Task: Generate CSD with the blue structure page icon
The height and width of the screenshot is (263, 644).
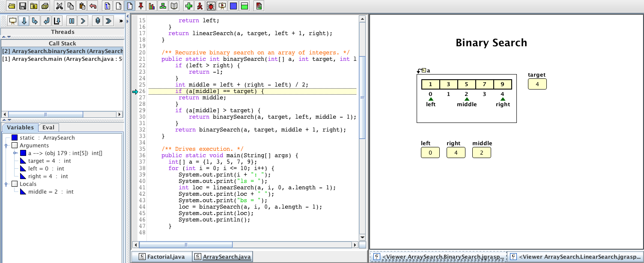Action: pyautogui.click(x=107, y=6)
